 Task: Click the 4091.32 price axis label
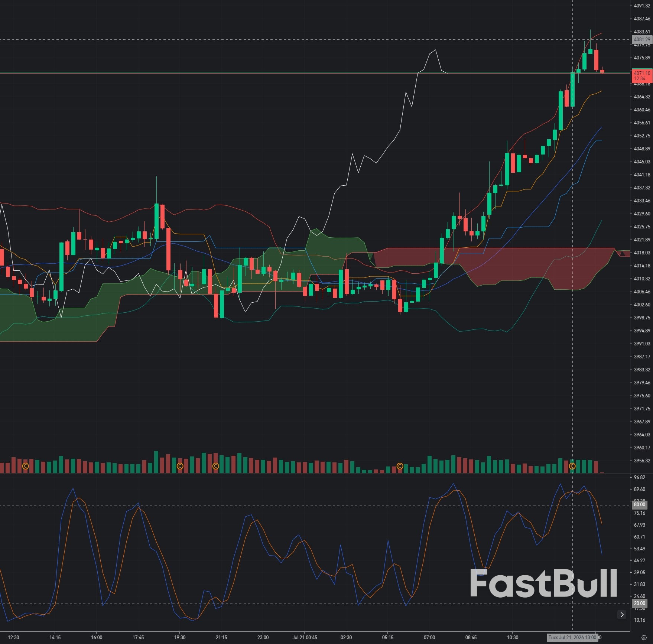coord(642,6)
